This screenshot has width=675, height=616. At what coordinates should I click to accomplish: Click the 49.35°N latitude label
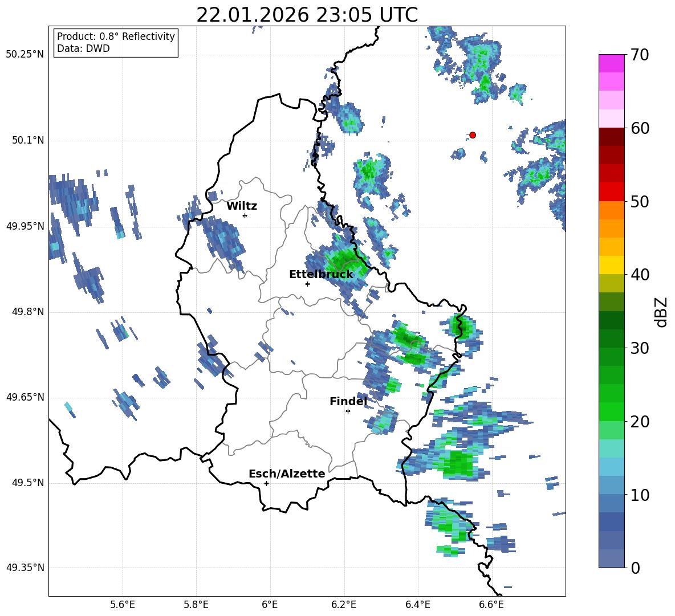(25, 568)
